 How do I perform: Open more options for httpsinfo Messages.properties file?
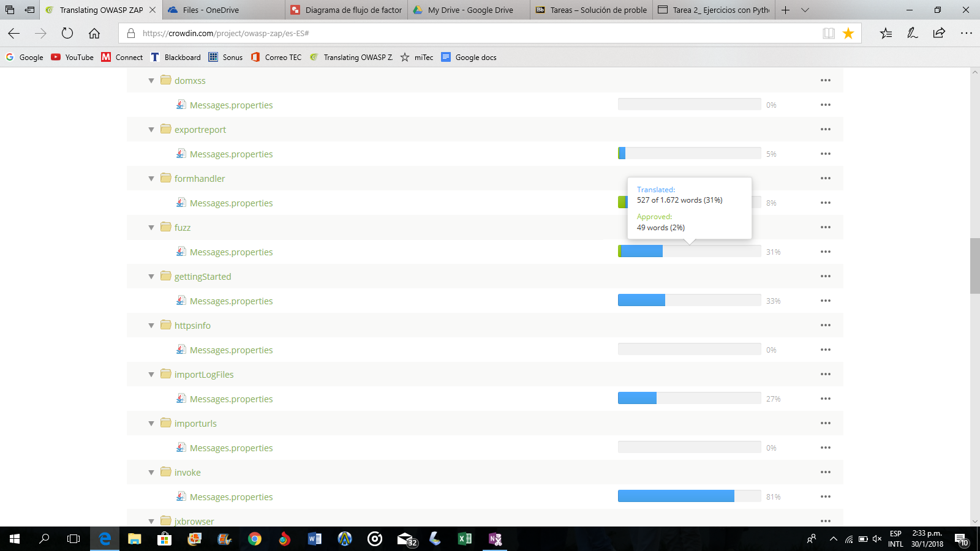pos(826,350)
